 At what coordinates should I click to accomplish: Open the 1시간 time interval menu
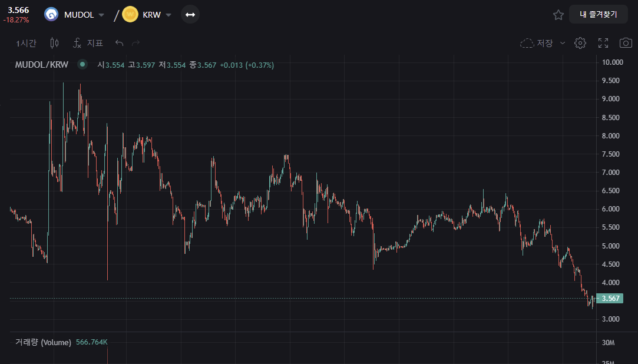tap(27, 43)
